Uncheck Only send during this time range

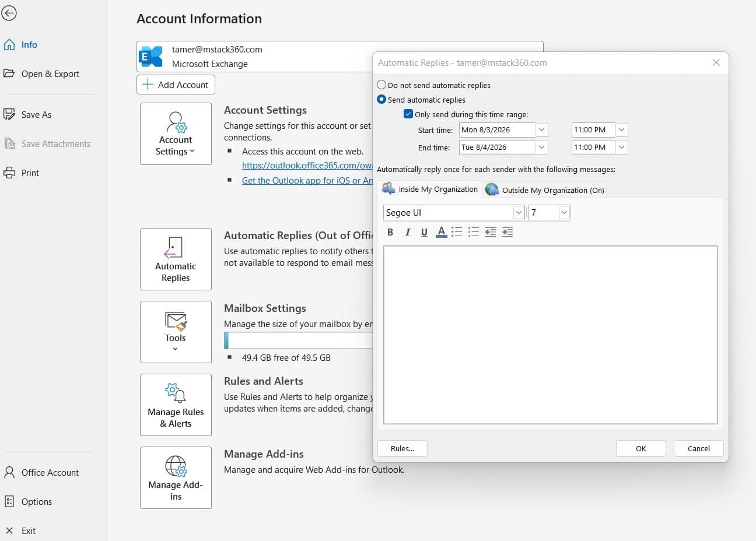[408, 114]
